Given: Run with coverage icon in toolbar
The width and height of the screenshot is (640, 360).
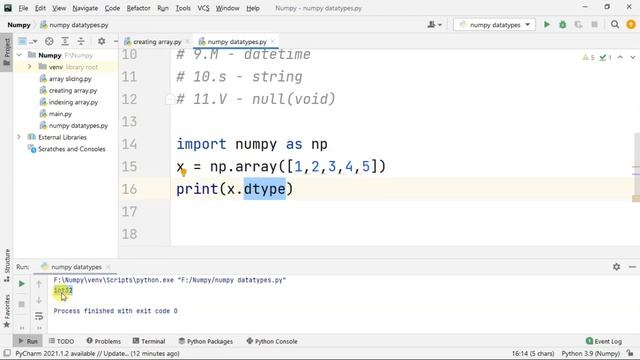Looking at the screenshot, I should pos(578,25).
